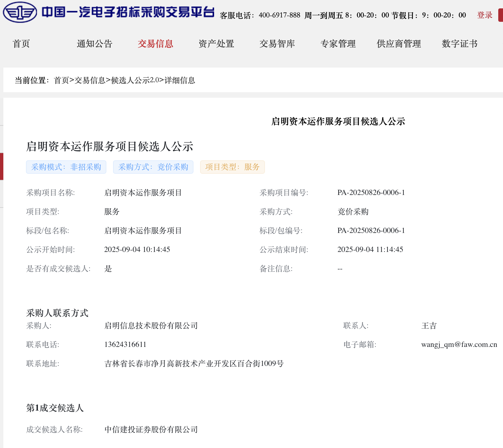Screen dimensions: 503x448
Task: Open the 专家管理 navigation menu
Action: (338, 44)
